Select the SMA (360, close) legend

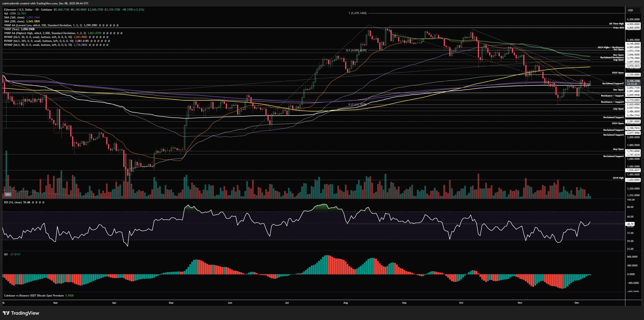[14, 17]
